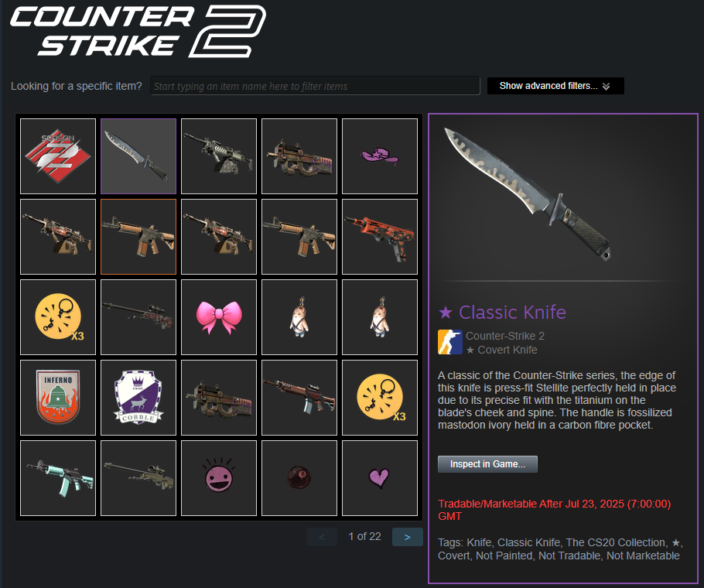Viewport: 704px width, 588px height.
Task: Go to next inventory page arrow
Action: click(407, 537)
